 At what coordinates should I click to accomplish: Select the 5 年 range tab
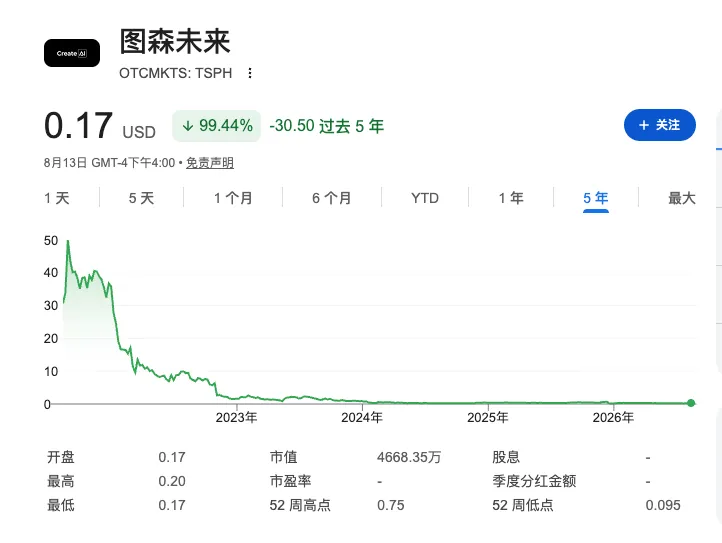click(595, 198)
